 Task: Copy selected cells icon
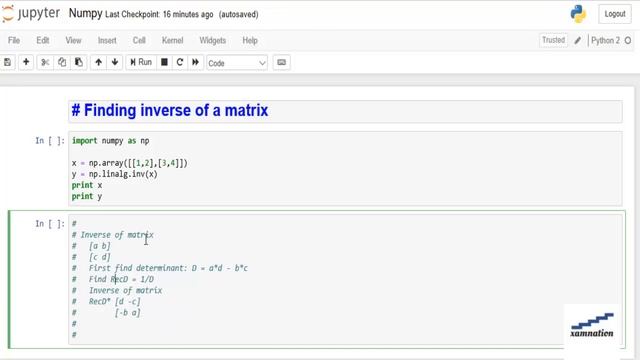pyautogui.click(x=62, y=62)
